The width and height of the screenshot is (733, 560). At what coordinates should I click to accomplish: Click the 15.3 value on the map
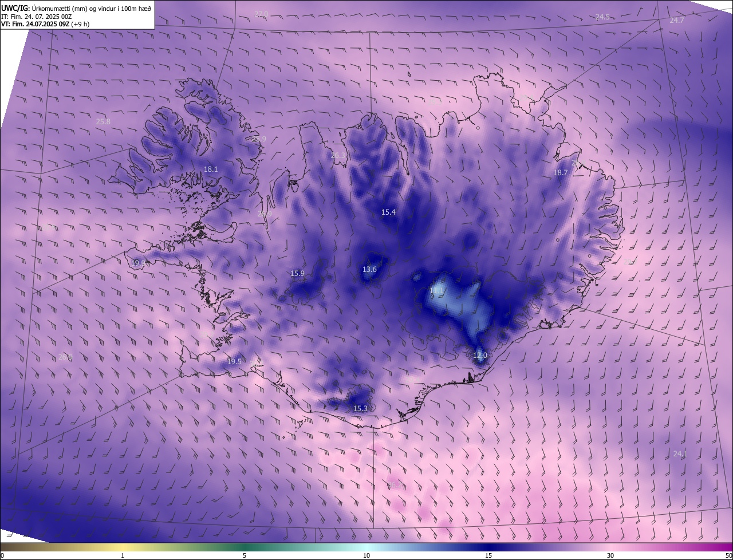pyautogui.click(x=360, y=408)
